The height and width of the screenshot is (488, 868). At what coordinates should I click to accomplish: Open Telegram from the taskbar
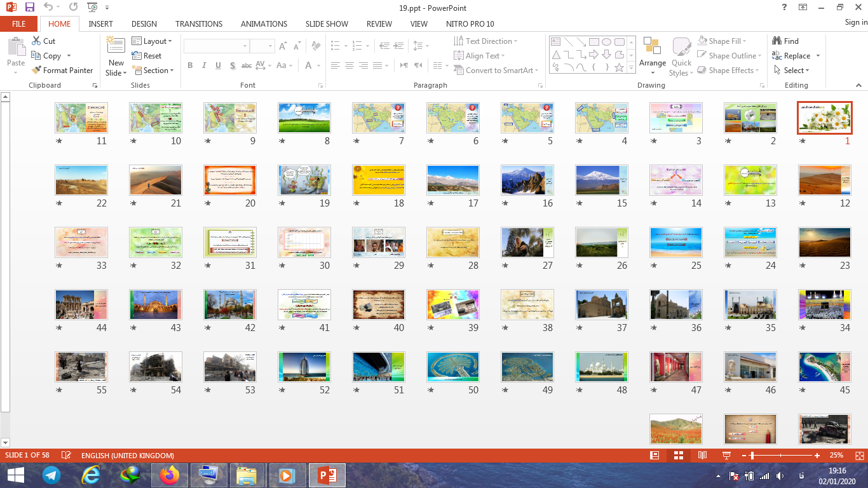51,475
